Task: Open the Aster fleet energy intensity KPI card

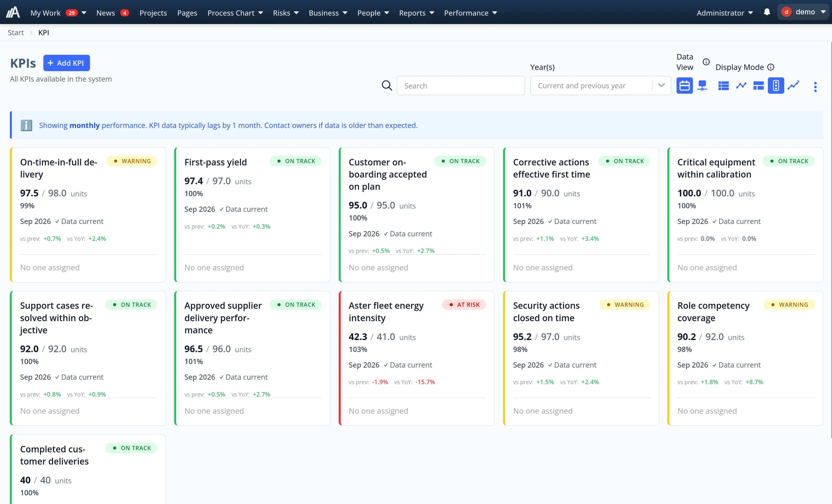Action: tap(416, 358)
